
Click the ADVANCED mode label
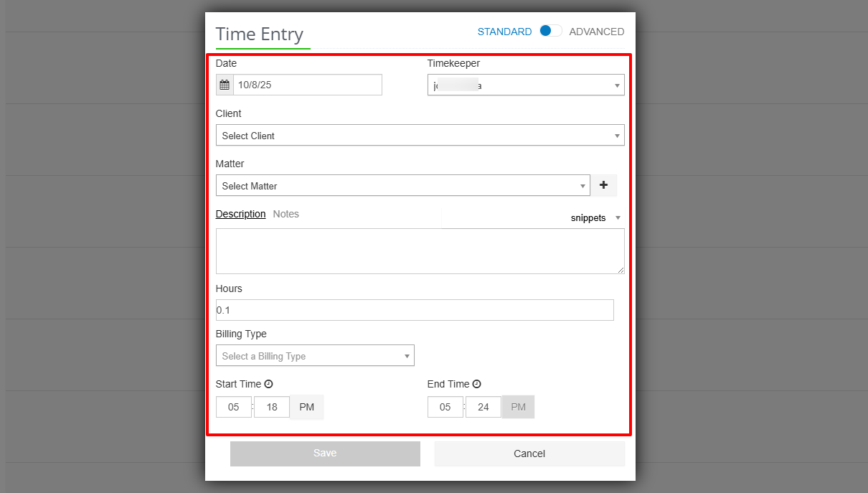pyautogui.click(x=597, y=32)
